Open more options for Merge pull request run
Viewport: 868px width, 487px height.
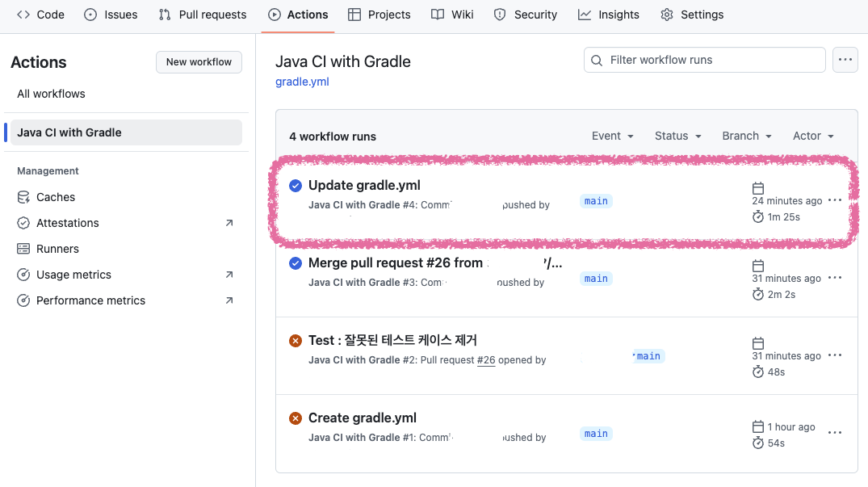(835, 278)
